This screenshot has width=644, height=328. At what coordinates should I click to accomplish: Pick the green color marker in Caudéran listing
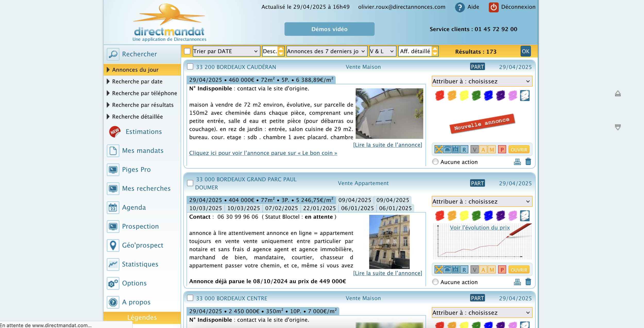click(x=476, y=95)
